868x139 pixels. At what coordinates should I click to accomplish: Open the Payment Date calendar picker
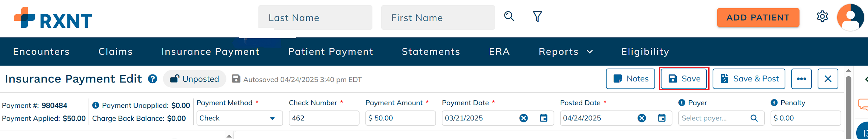pos(544,118)
